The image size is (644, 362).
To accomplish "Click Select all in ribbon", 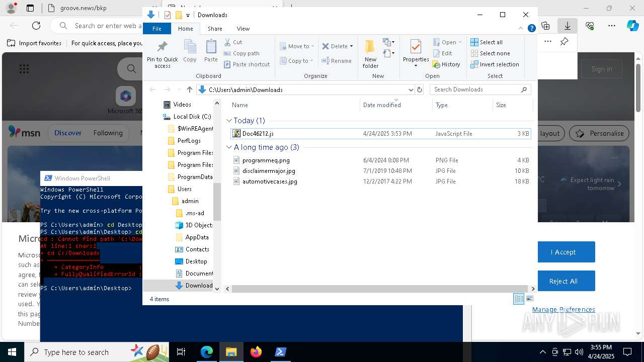I will point(487,42).
